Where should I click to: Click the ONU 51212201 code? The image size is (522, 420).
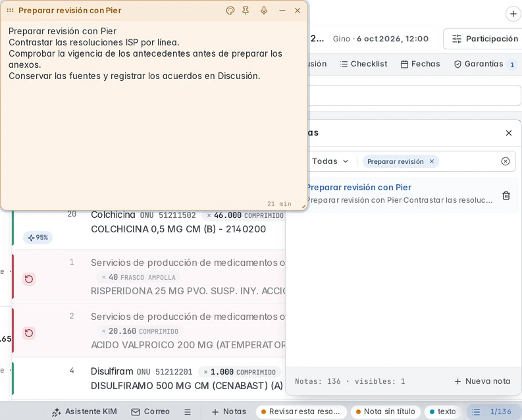pos(165,372)
